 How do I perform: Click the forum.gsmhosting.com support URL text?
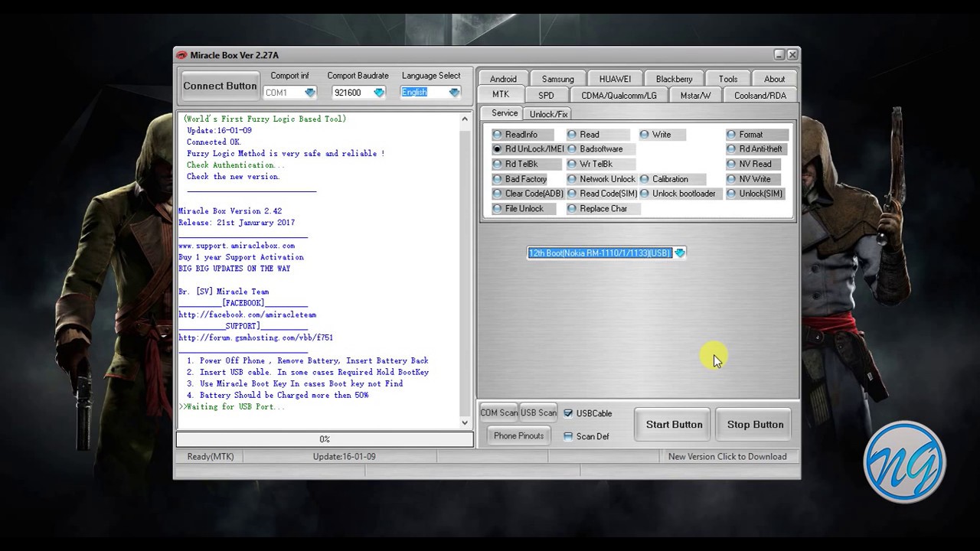point(256,337)
